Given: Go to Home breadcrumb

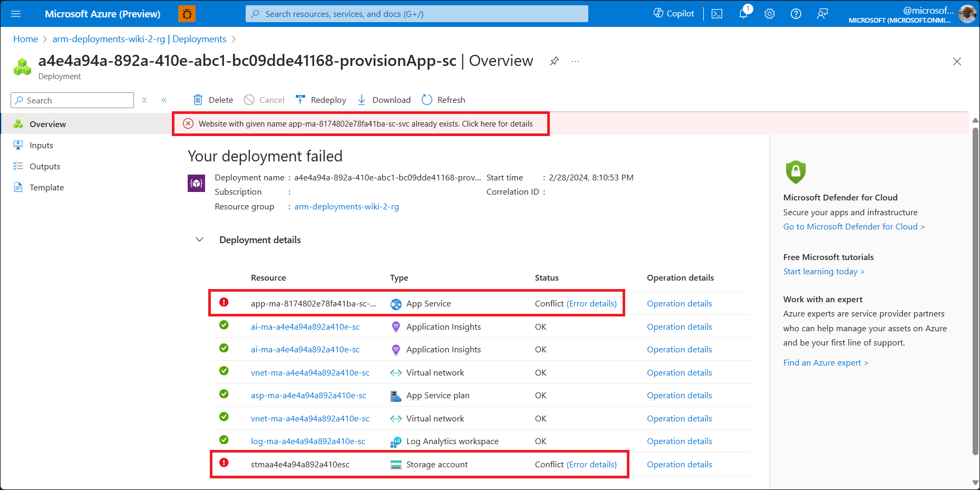Looking at the screenshot, I should point(25,39).
